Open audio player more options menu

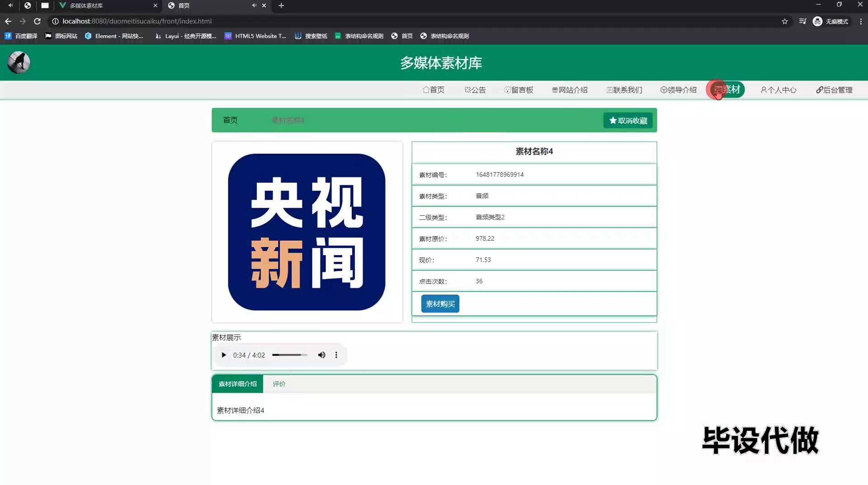pos(336,355)
